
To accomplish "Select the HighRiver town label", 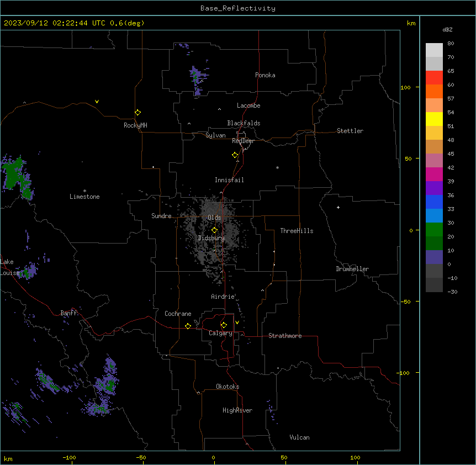I will [237, 410].
